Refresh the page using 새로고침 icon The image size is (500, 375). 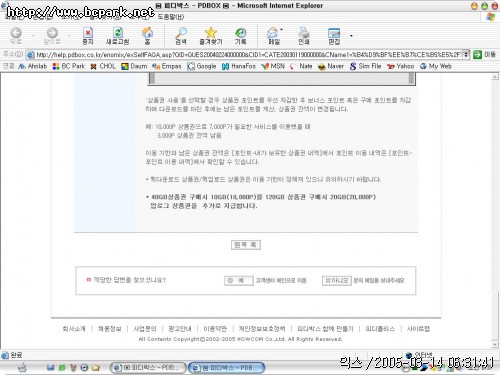pyautogui.click(x=117, y=36)
